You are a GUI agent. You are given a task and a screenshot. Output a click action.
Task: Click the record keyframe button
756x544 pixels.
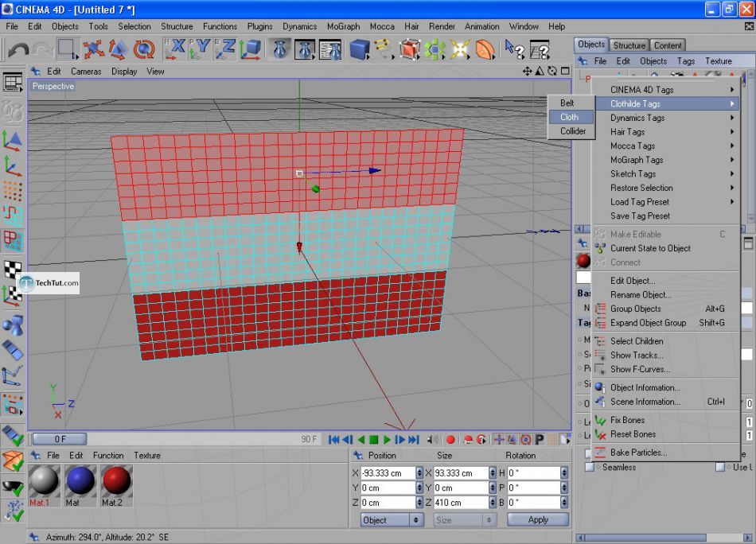point(450,440)
